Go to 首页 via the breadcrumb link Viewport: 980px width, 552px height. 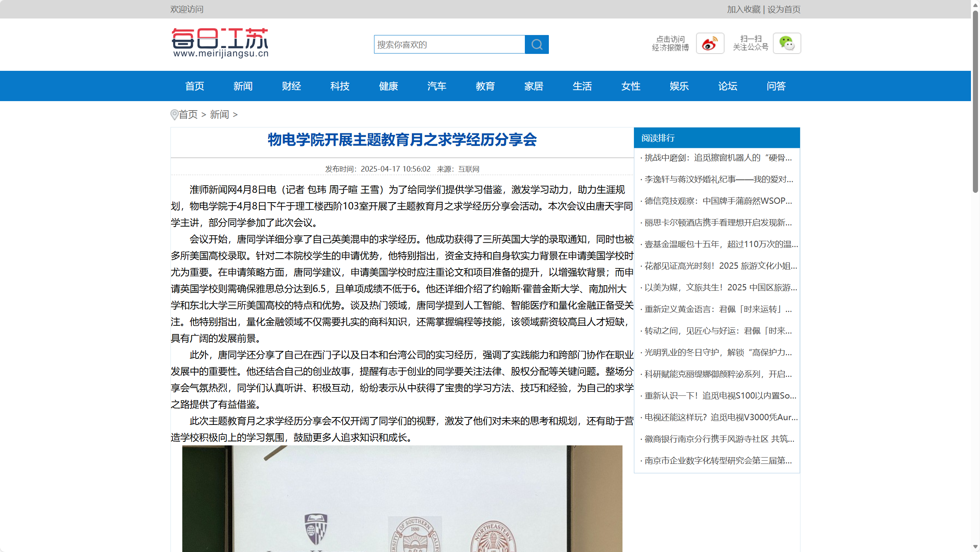tap(188, 114)
